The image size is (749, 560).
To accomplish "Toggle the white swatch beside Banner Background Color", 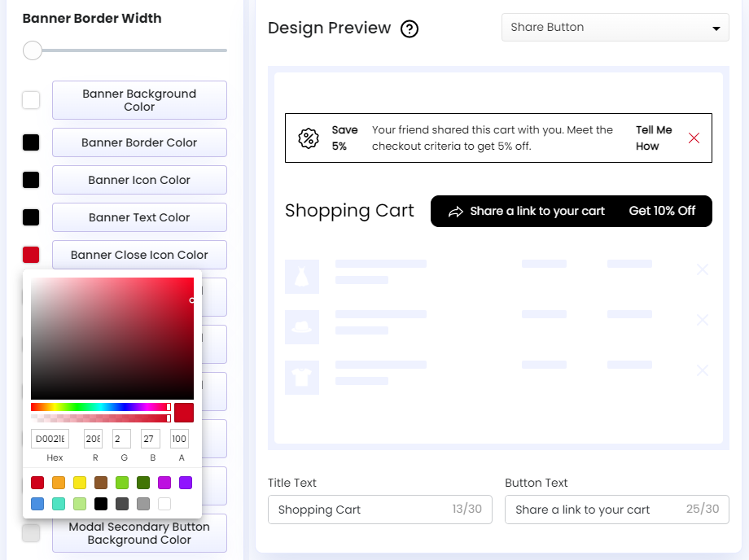I will [x=30, y=99].
